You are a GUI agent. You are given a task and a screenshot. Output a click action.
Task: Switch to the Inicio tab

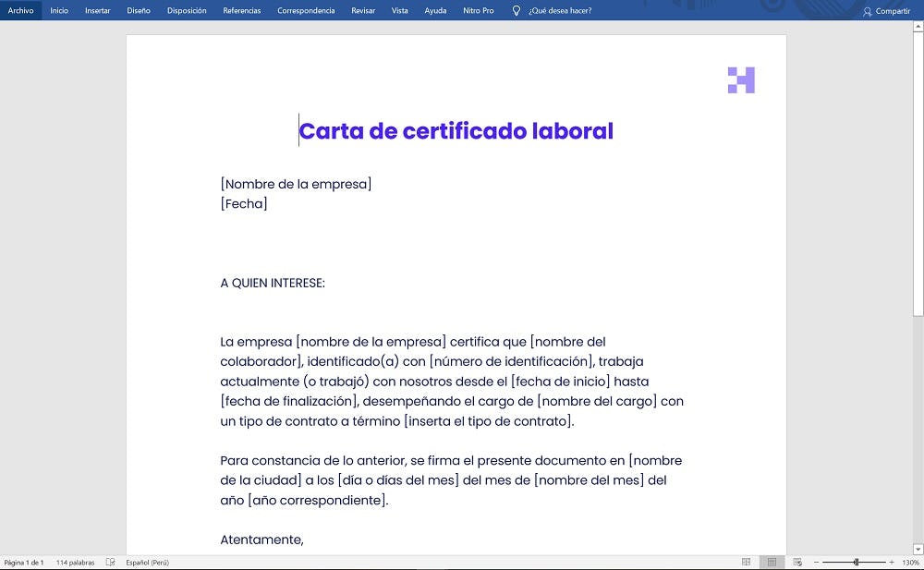59,10
